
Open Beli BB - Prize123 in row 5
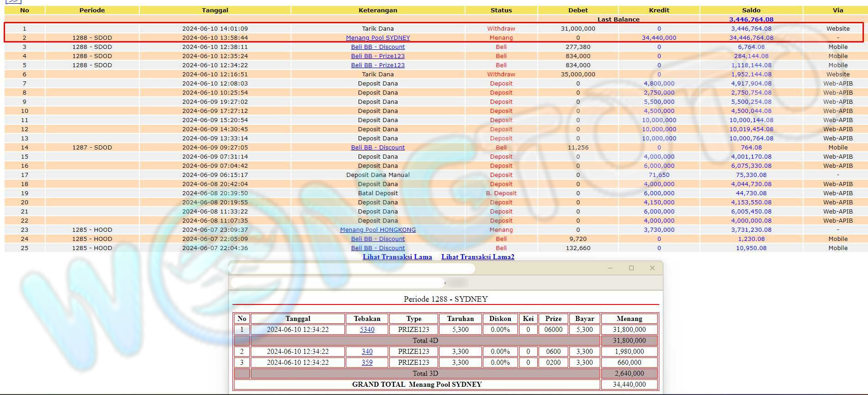[378, 65]
